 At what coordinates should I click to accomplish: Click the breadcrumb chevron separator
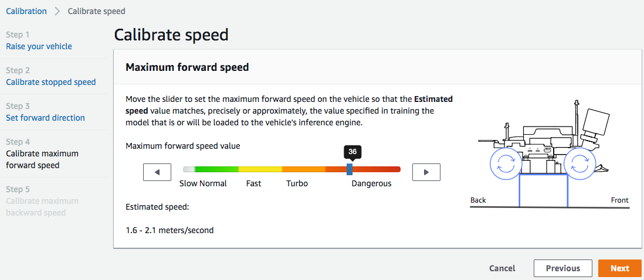57,11
